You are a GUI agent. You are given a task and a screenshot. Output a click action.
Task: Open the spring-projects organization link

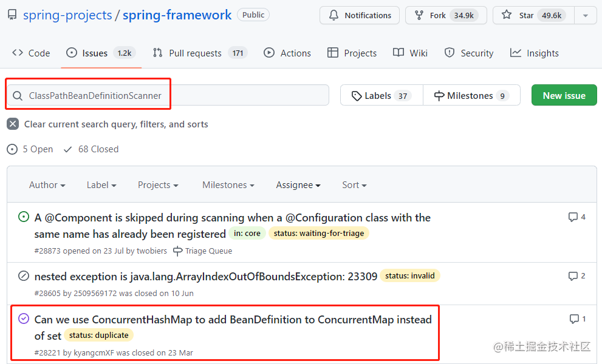tap(67, 15)
